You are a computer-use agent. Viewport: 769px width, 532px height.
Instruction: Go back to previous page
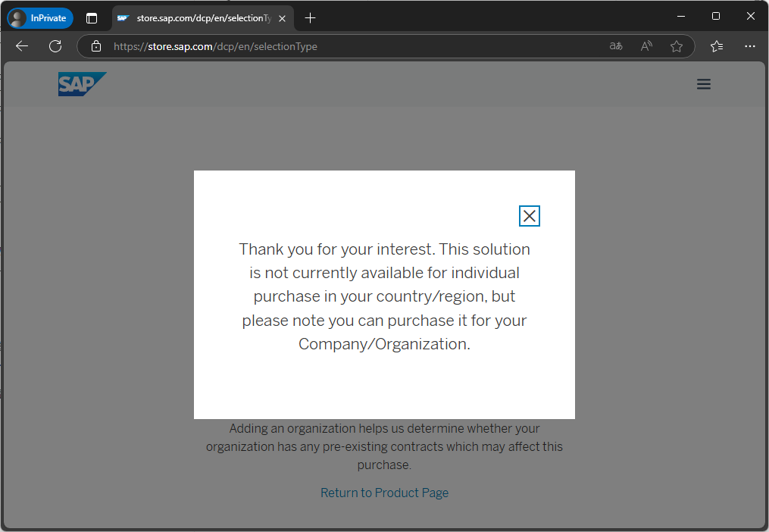[22, 46]
